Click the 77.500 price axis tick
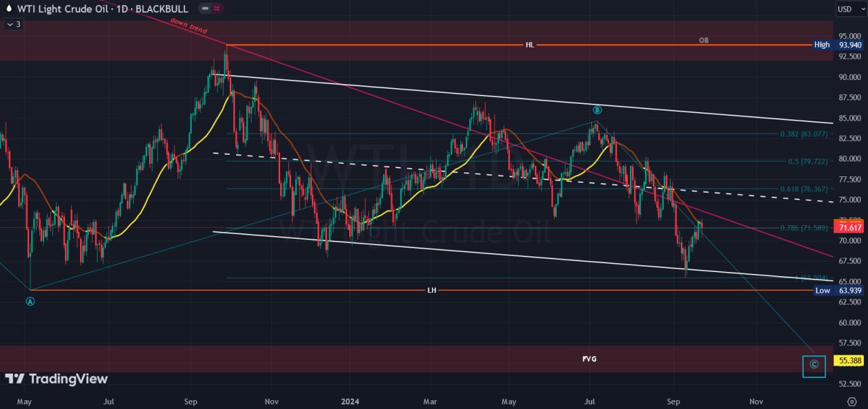 click(850, 179)
